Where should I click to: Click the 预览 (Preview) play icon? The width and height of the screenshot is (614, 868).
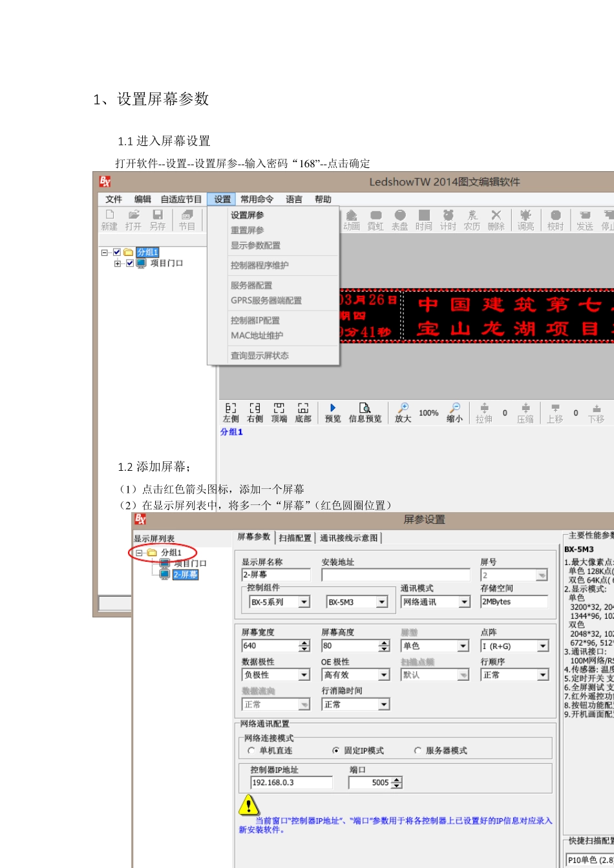pos(333,408)
